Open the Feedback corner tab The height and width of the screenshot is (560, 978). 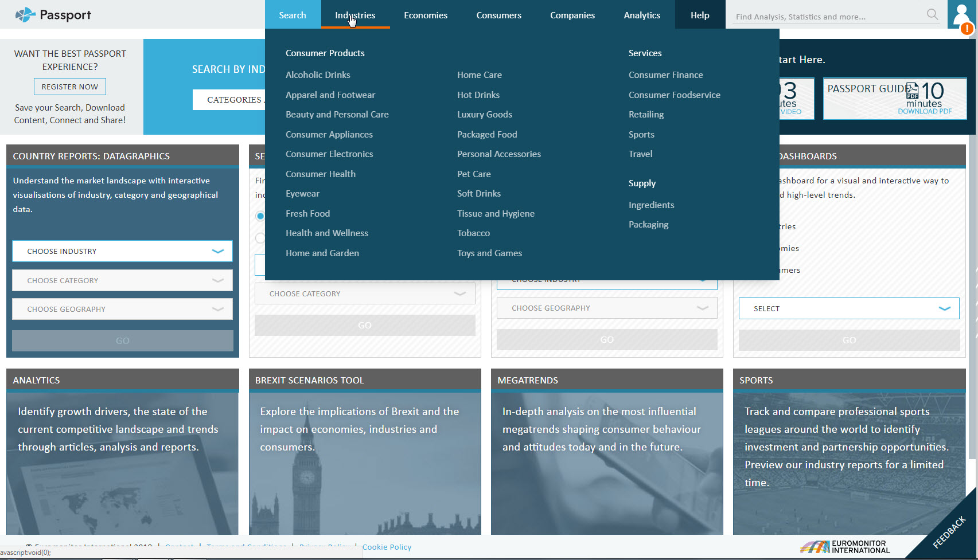click(949, 532)
